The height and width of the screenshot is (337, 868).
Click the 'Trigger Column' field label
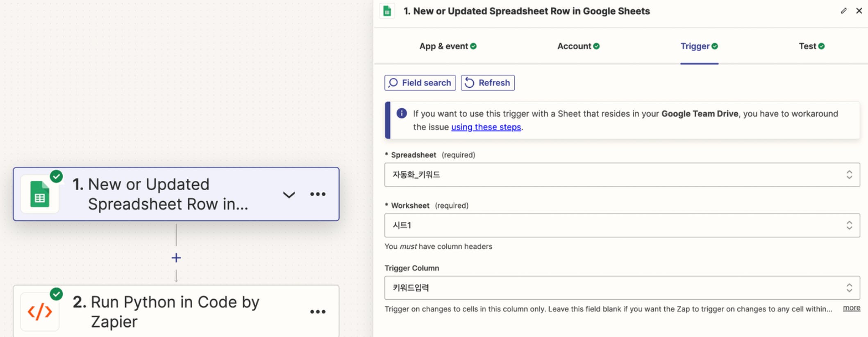[x=412, y=268]
